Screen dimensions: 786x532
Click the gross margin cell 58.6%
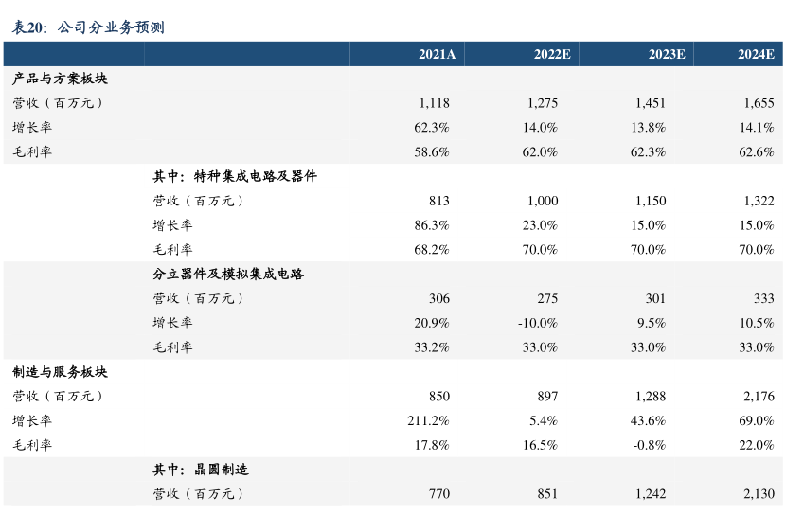[x=432, y=152]
